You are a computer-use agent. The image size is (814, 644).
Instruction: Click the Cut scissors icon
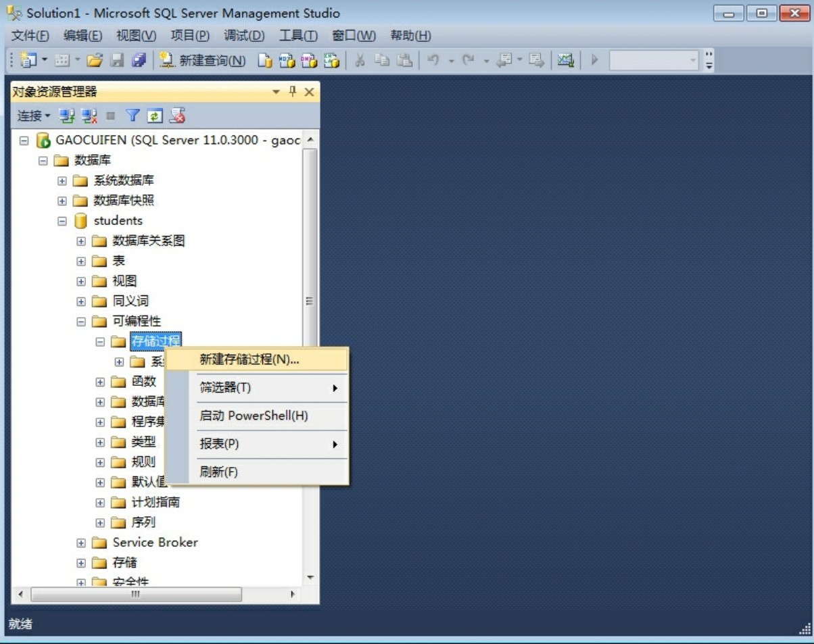pyautogui.click(x=360, y=60)
